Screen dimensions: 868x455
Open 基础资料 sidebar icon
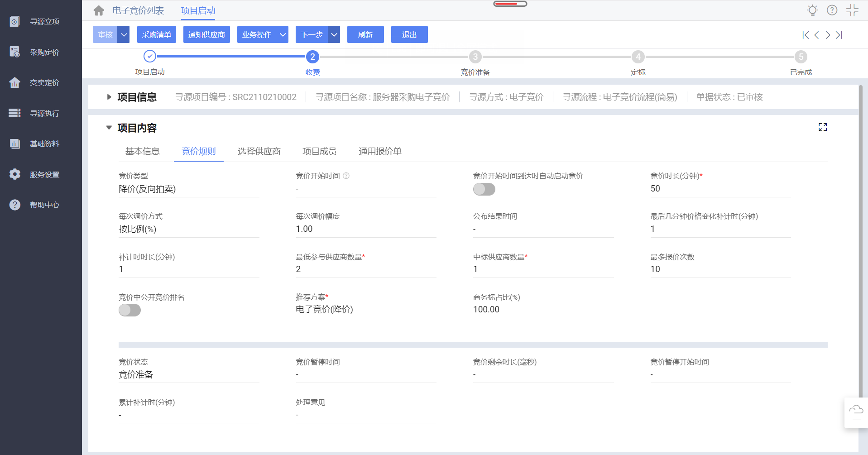14,144
